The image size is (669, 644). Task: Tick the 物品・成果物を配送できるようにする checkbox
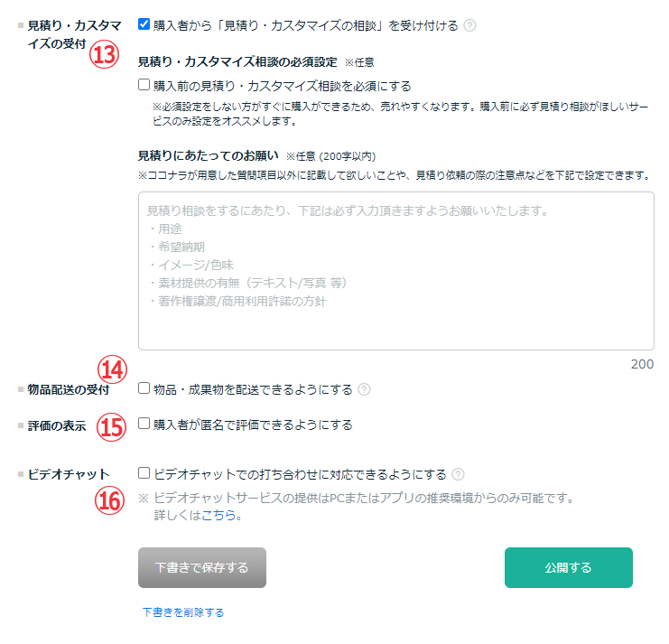[144, 389]
